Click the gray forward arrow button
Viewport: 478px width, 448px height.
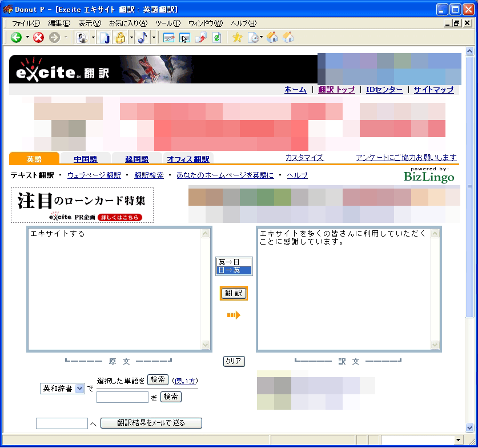(x=55, y=38)
